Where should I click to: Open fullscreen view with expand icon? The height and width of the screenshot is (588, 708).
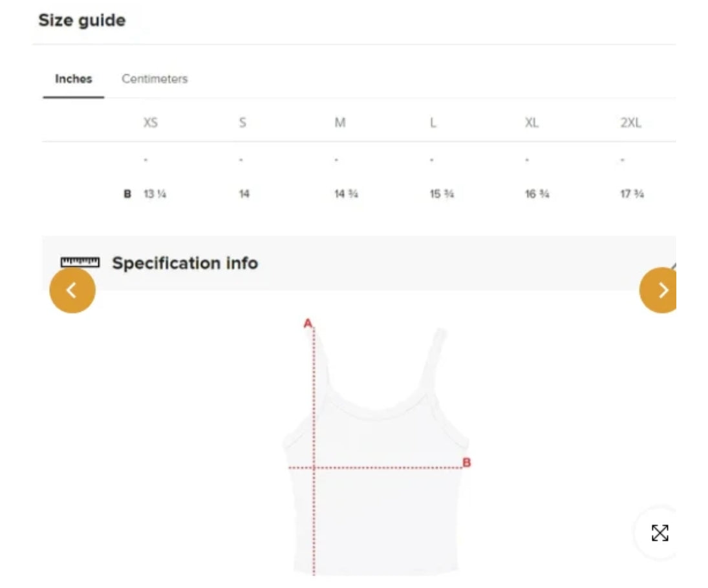(660, 533)
